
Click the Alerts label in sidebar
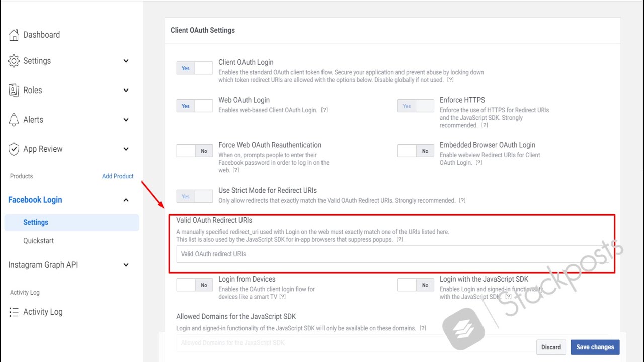33,120
